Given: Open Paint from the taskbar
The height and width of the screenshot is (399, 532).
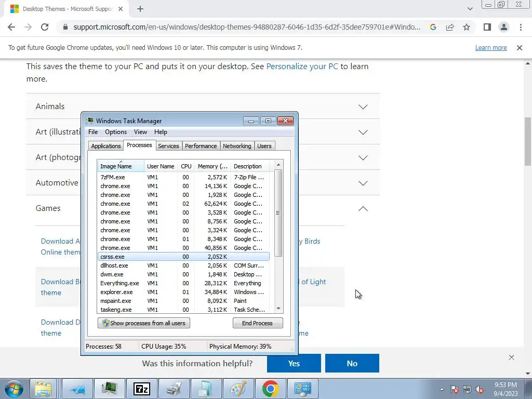Looking at the screenshot, I should (238, 389).
